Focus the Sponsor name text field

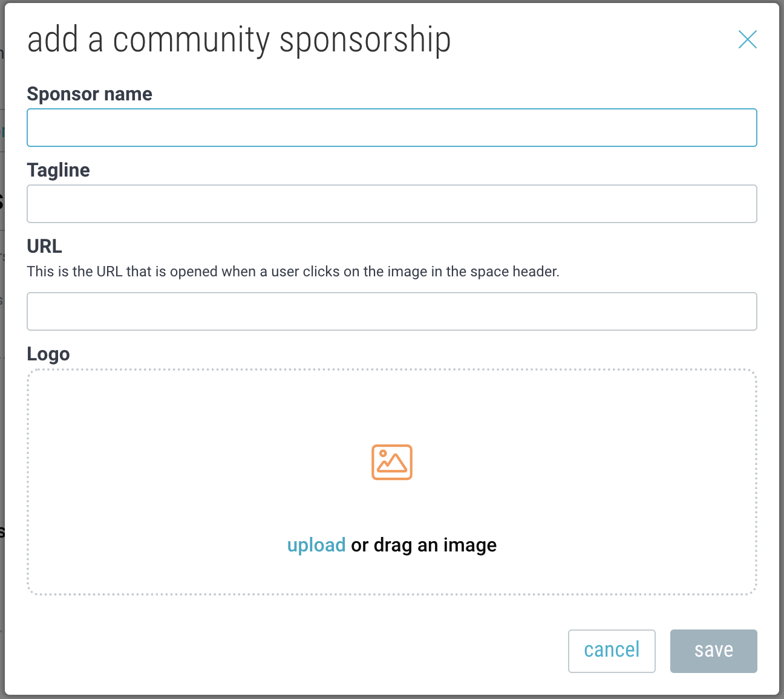392,128
